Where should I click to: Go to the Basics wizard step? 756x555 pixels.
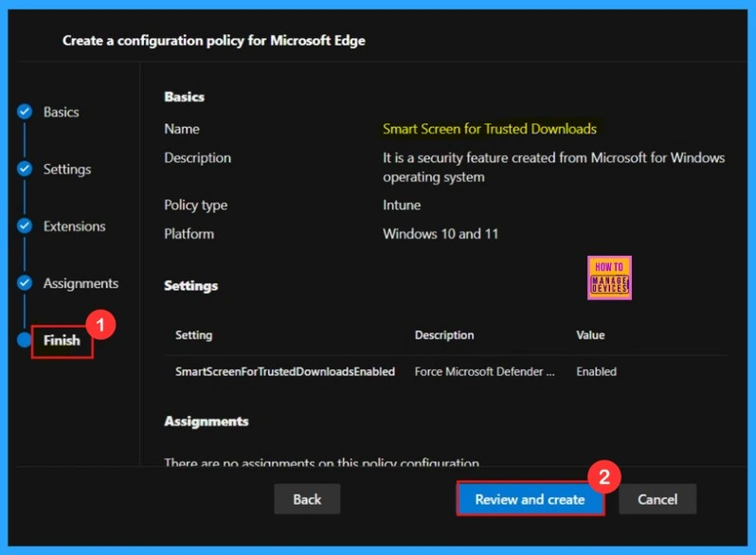click(x=62, y=112)
